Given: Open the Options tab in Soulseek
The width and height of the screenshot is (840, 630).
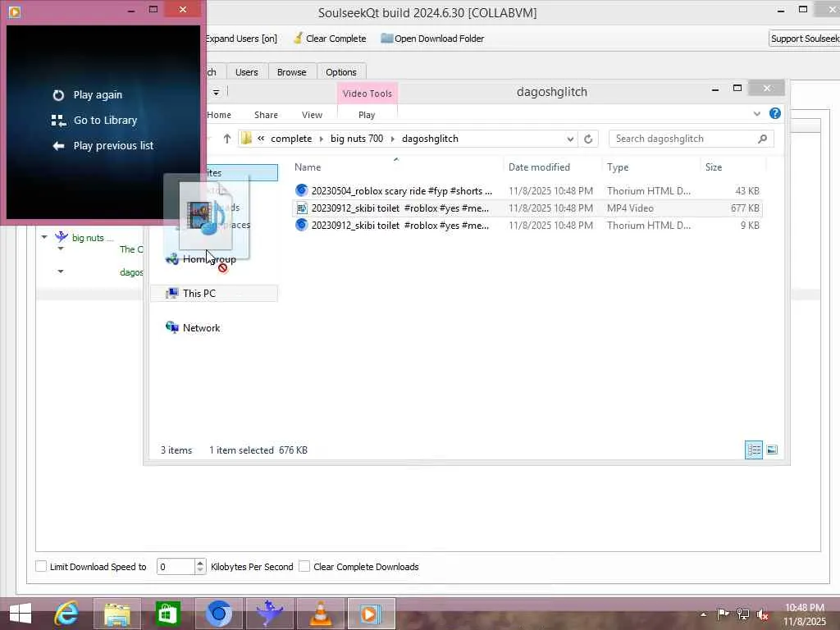Looking at the screenshot, I should point(341,72).
